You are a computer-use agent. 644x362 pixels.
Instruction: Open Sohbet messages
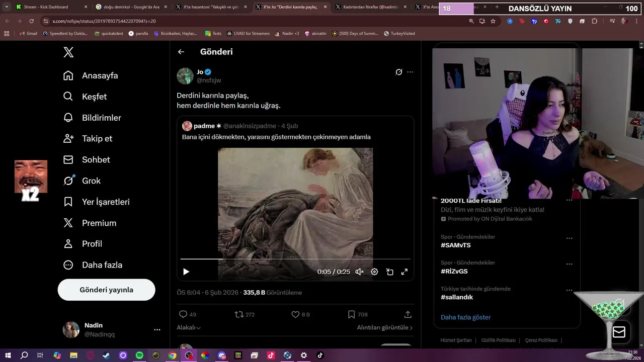[87, 159]
